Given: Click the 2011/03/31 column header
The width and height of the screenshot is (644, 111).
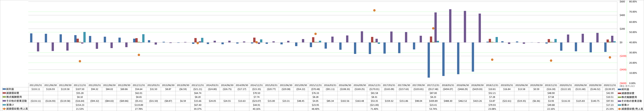Looking at the screenshot, I should tap(36, 85).
